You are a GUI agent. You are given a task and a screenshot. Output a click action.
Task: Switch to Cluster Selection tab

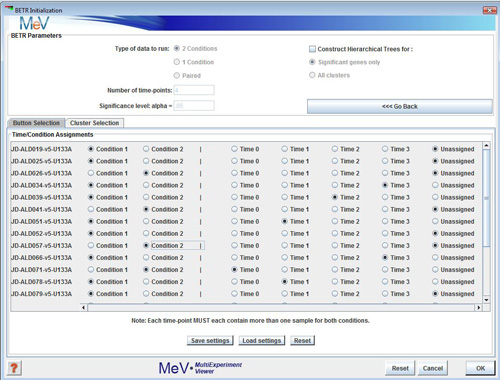95,123
